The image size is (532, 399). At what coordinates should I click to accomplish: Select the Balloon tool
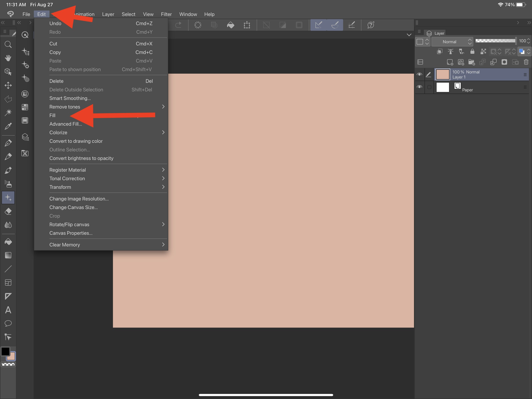pyautogui.click(x=8, y=323)
